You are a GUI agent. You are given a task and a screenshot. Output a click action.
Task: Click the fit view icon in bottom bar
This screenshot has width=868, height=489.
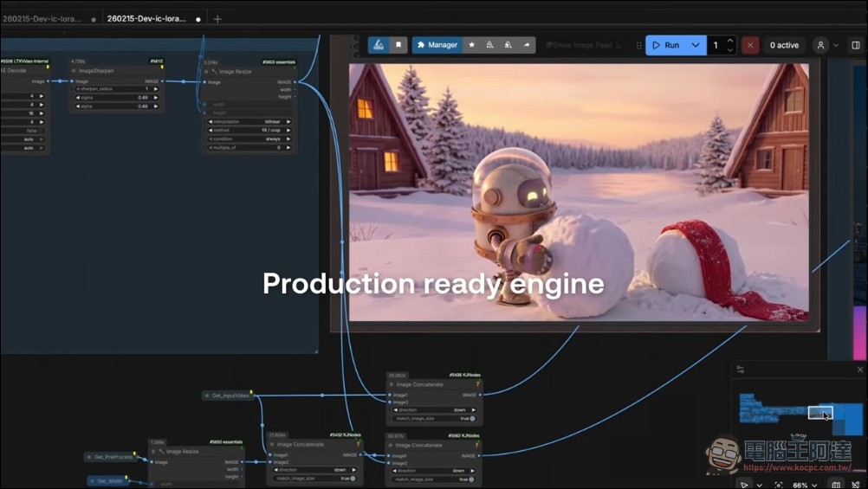click(x=779, y=485)
